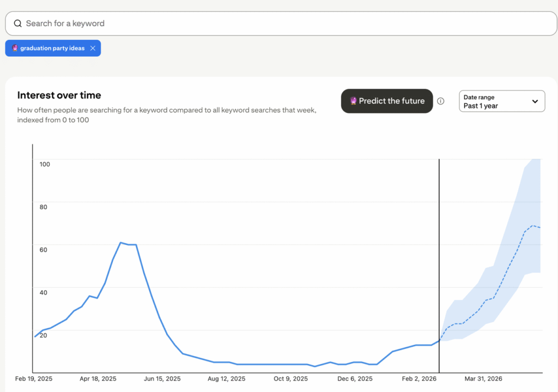Open the Date range dropdown
Image resolution: width=558 pixels, height=392 pixels.
501,101
